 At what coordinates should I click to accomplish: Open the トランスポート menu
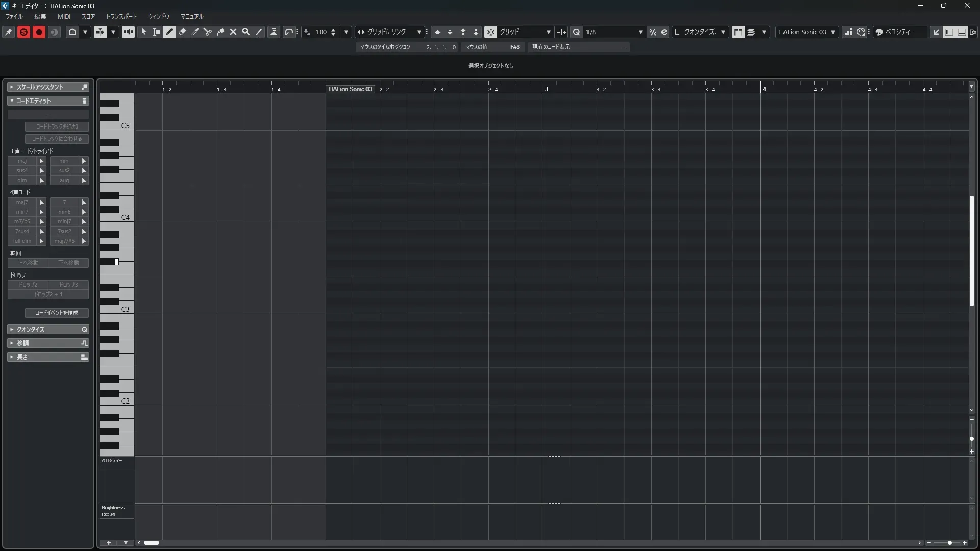pyautogui.click(x=121, y=16)
